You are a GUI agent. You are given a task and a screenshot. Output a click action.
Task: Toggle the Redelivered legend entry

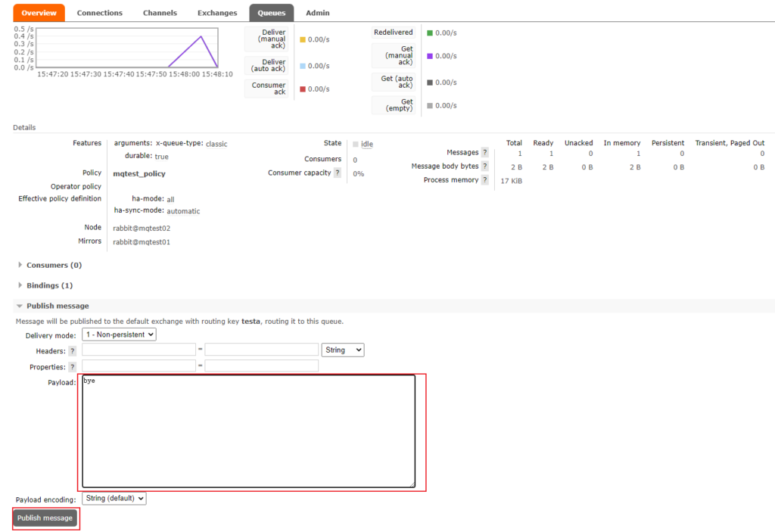pyautogui.click(x=394, y=33)
